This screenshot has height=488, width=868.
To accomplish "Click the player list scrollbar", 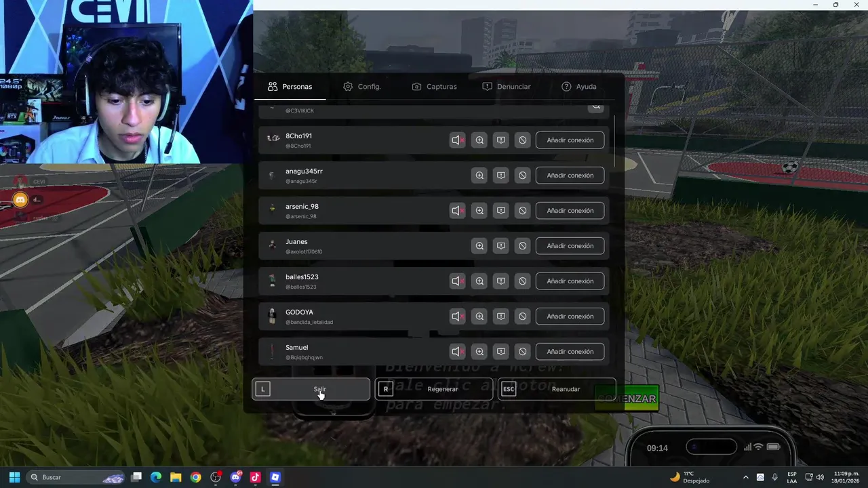I will (x=615, y=140).
